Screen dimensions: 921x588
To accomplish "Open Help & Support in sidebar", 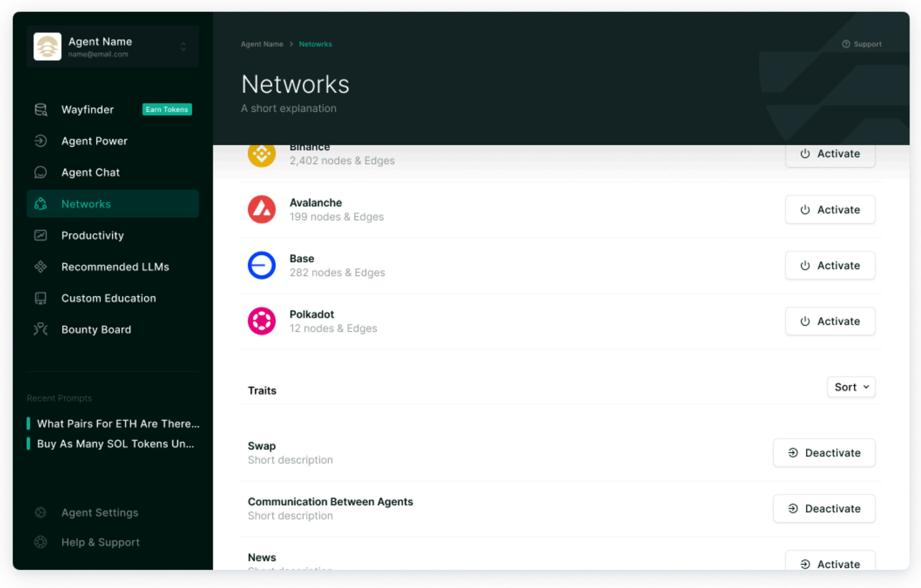I will pyautogui.click(x=100, y=542).
